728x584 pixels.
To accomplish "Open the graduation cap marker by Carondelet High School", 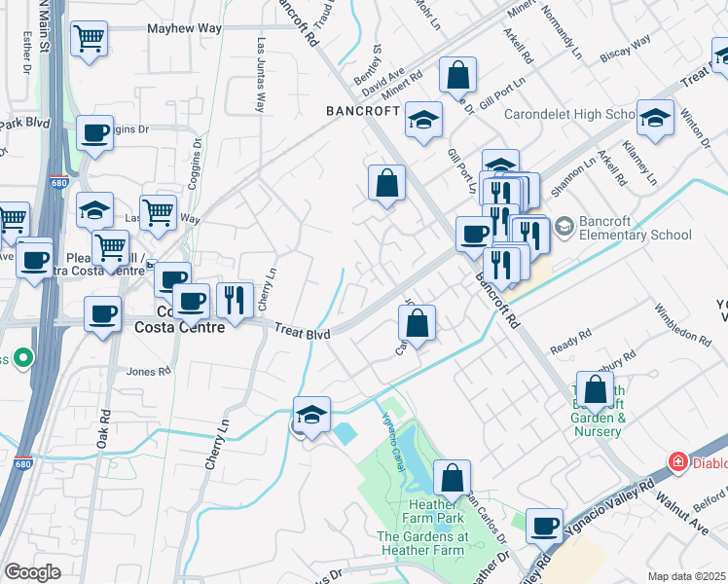I will click(655, 121).
